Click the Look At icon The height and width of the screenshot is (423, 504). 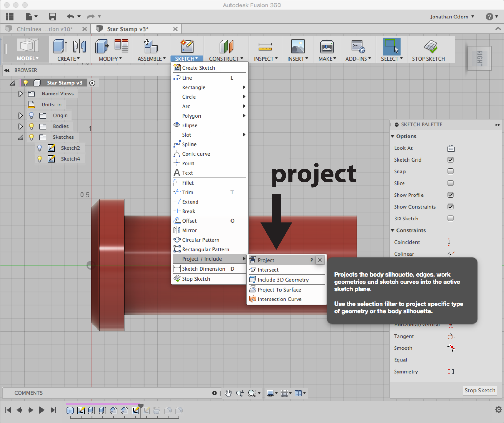451,148
